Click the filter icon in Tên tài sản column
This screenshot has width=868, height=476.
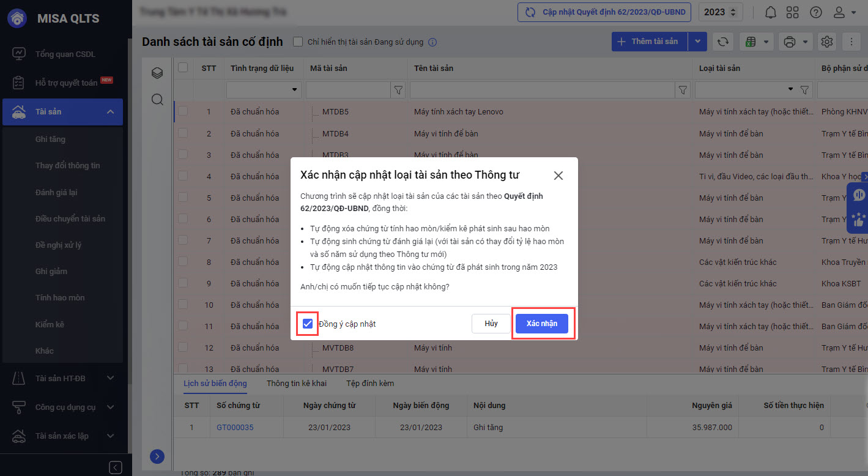click(x=683, y=90)
